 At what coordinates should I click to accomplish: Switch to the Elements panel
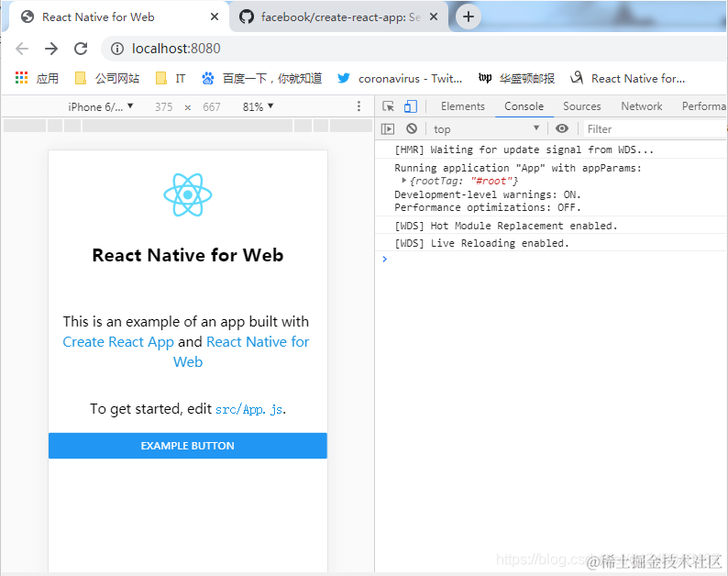click(x=462, y=106)
